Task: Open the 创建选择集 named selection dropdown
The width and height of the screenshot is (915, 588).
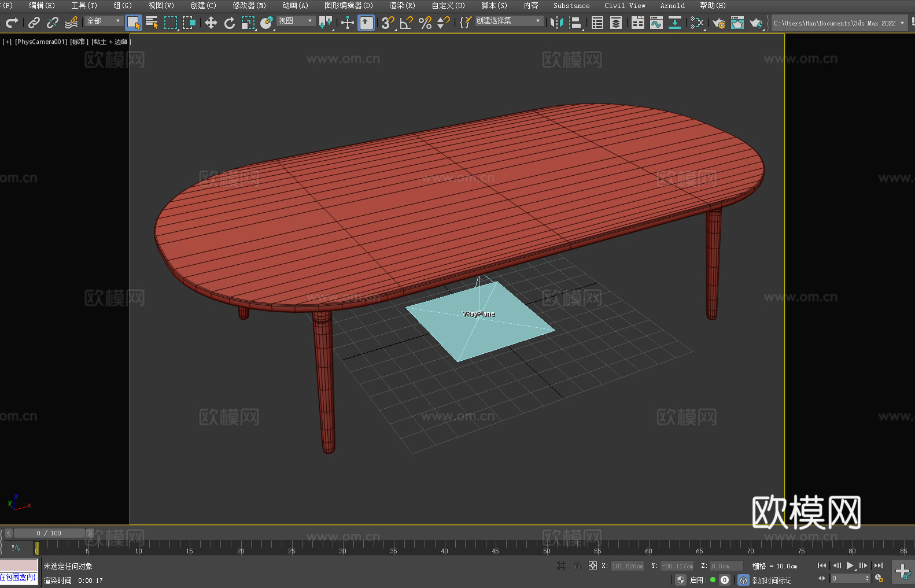Action: pos(508,21)
